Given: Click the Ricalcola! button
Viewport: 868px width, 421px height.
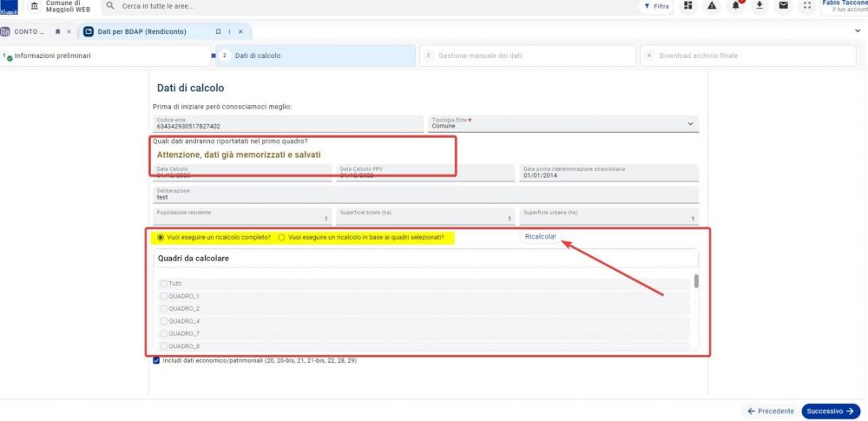Looking at the screenshot, I should click(540, 236).
